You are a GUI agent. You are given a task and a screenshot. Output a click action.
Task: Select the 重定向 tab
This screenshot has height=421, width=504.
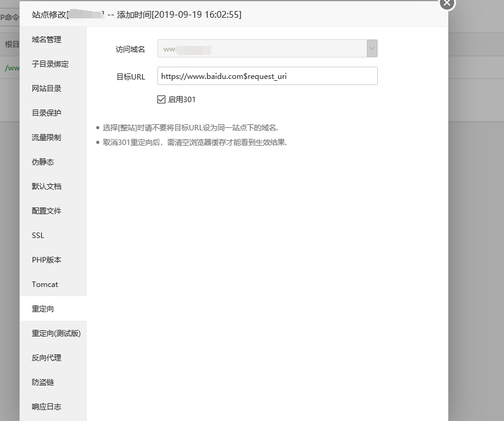click(x=53, y=308)
